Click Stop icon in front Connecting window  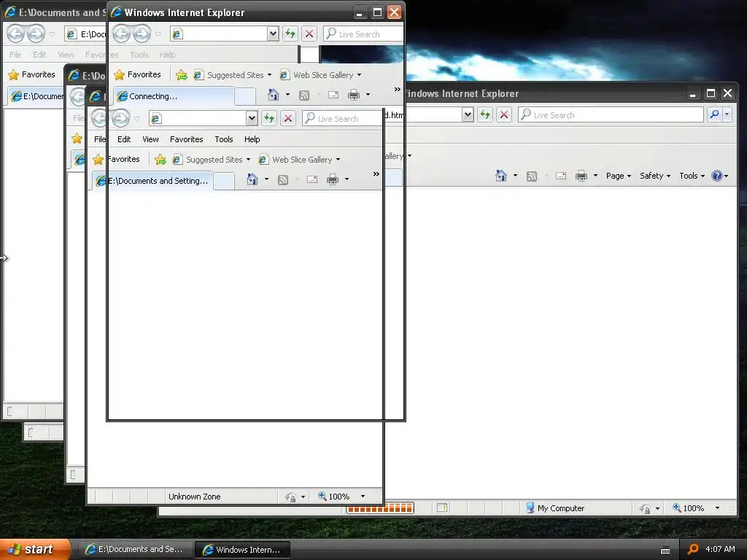point(309,34)
